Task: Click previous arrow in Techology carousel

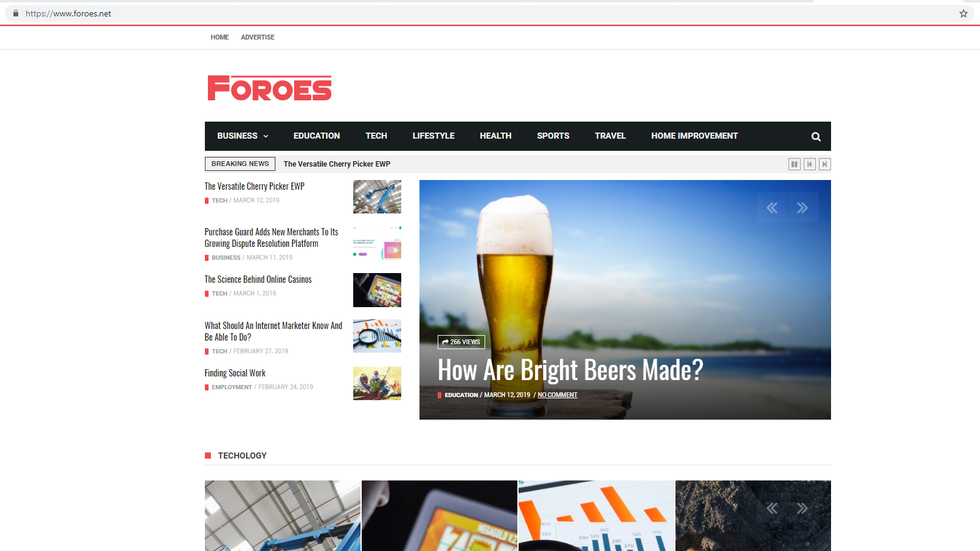Action: pos(772,508)
